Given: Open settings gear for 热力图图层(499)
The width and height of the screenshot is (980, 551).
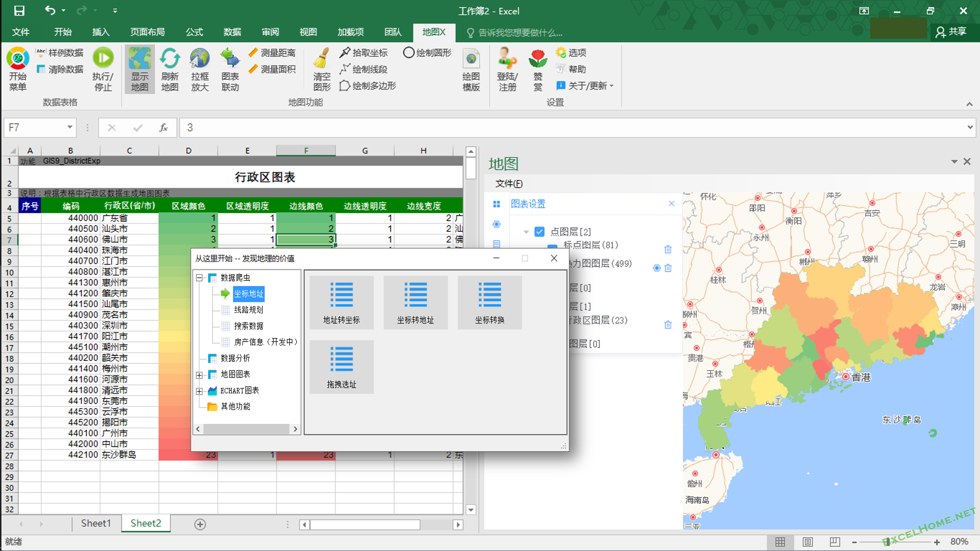Looking at the screenshot, I should point(657,268).
